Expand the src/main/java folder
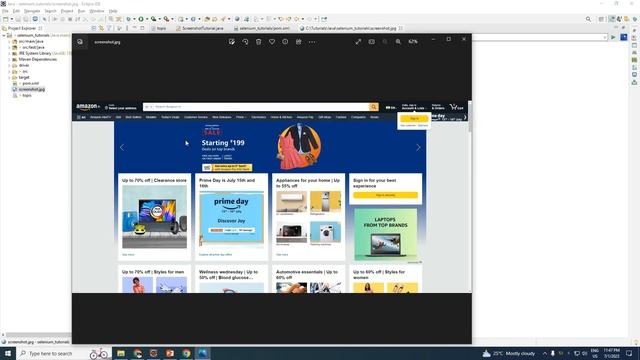 [9, 41]
